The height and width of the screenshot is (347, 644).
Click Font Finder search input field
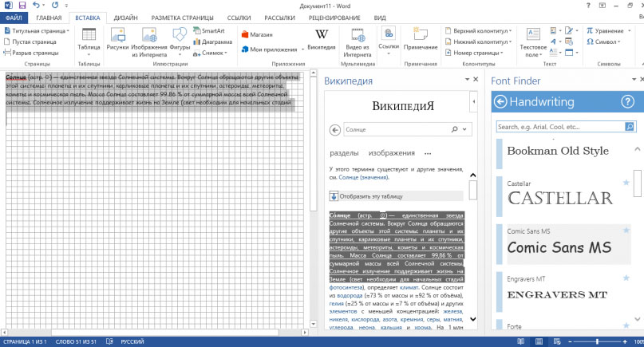tap(561, 127)
